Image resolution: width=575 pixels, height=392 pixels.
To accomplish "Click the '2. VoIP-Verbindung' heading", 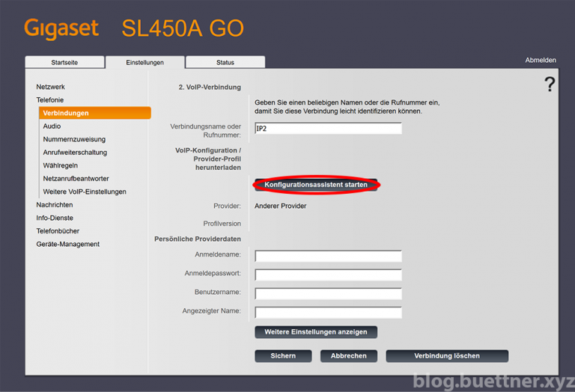I will point(210,88).
